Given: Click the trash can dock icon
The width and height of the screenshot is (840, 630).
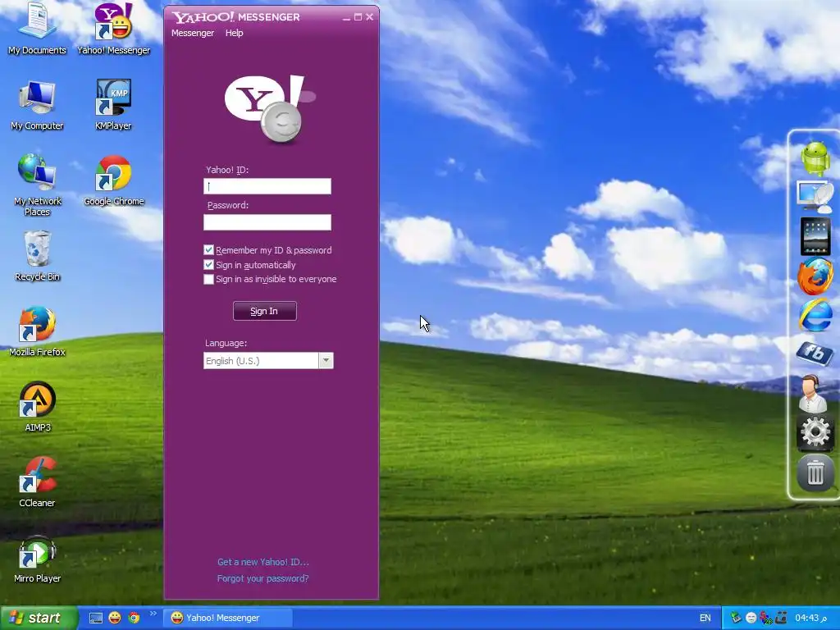Looking at the screenshot, I should [815, 472].
